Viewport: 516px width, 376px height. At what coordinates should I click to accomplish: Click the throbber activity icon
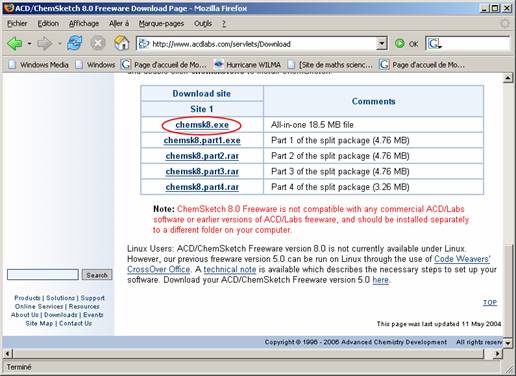point(505,23)
